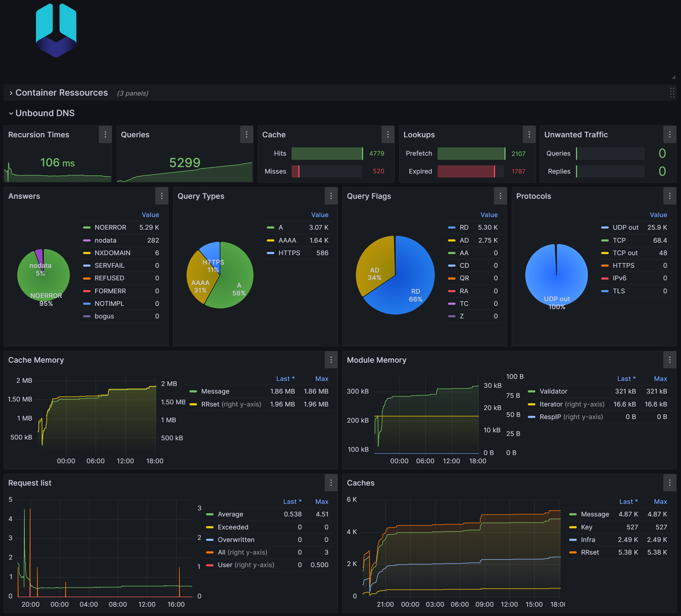The width and height of the screenshot is (681, 616).
Task: Click HTTPS color swatch in Query Types legend
Action: pyautogui.click(x=270, y=253)
